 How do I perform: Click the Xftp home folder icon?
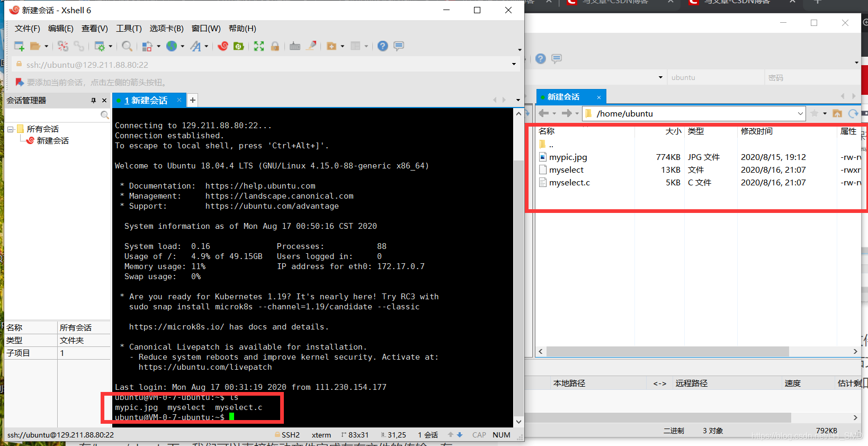point(837,113)
